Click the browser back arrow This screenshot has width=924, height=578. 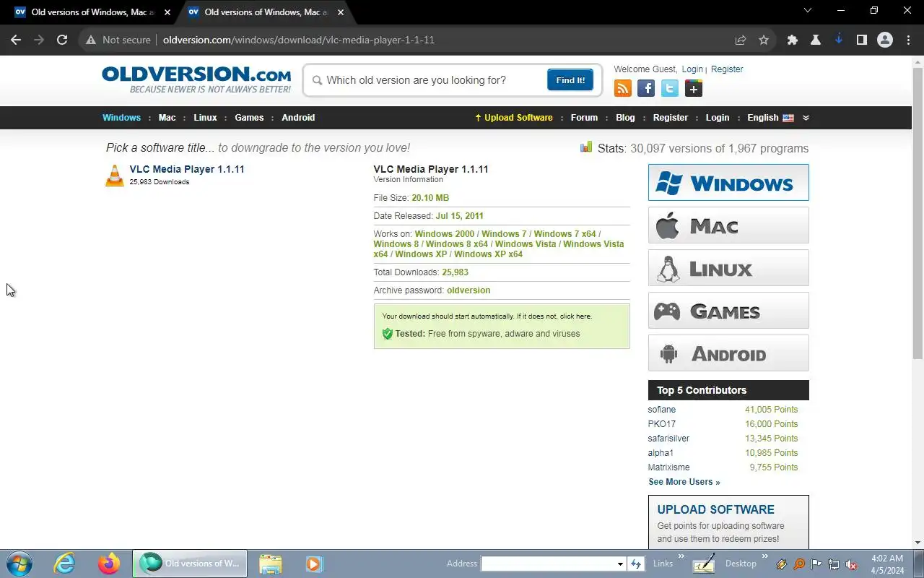pyautogui.click(x=16, y=40)
